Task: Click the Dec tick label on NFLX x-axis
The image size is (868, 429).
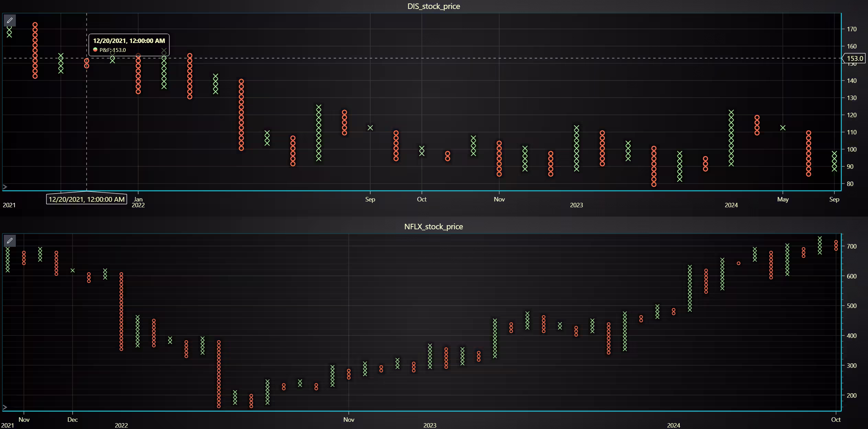Action: click(x=73, y=420)
